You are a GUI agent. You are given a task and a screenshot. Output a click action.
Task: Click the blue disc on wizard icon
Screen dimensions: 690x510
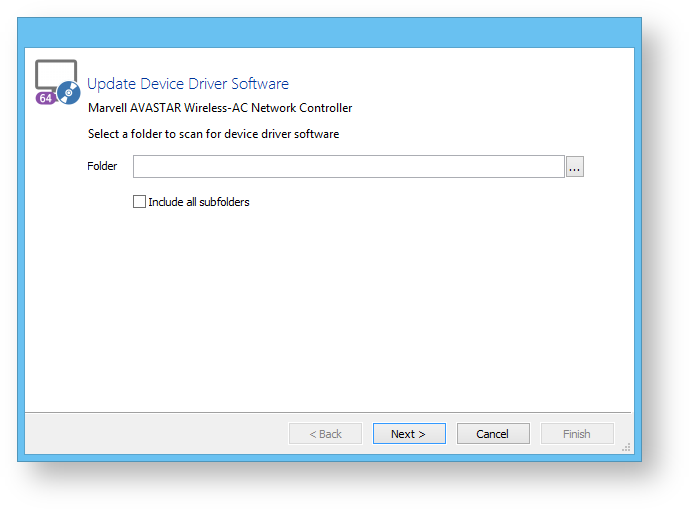(x=69, y=94)
